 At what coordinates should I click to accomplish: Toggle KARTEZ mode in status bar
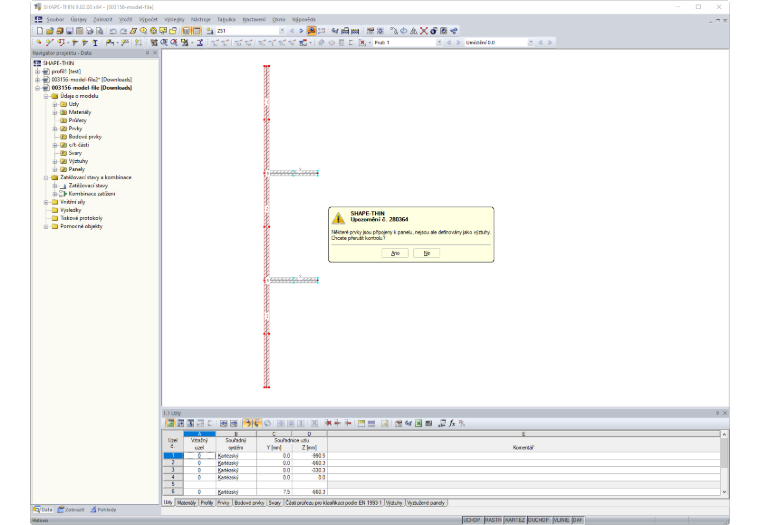(x=514, y=520)
